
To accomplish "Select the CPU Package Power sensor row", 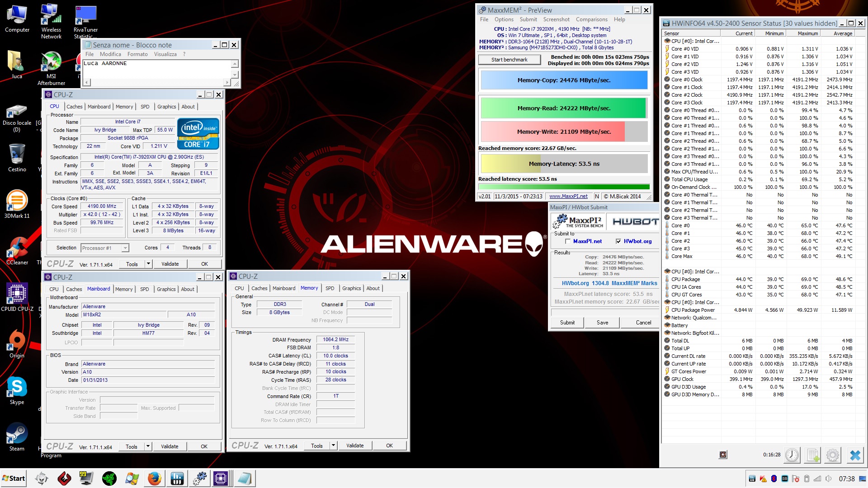I will click(759, 310).
